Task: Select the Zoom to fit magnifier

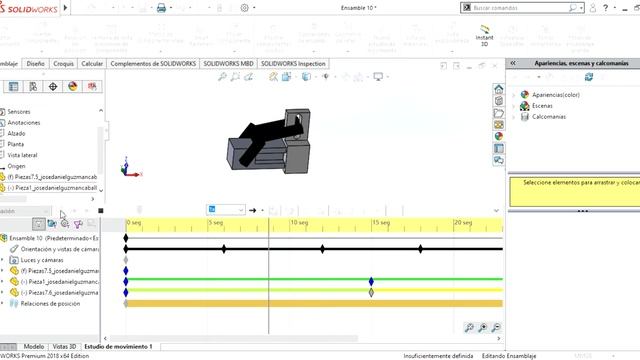Action: [x=222, y=76]
